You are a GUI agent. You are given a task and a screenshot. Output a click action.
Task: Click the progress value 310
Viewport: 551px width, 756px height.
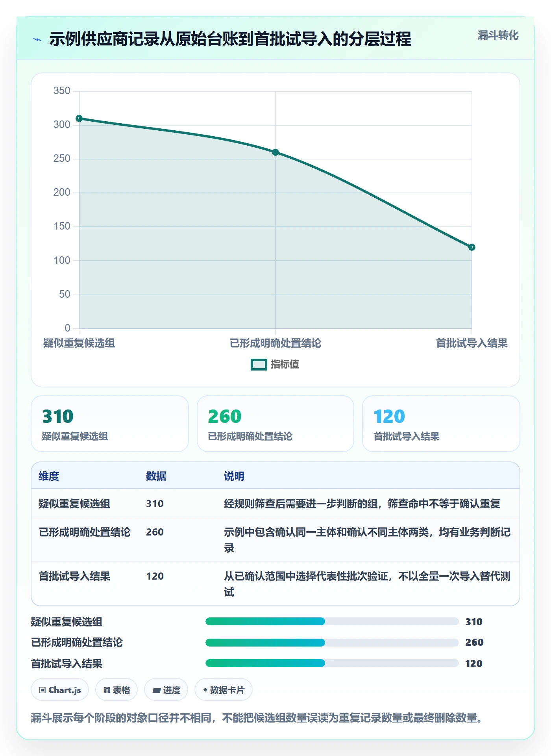(x=474, y=622)
